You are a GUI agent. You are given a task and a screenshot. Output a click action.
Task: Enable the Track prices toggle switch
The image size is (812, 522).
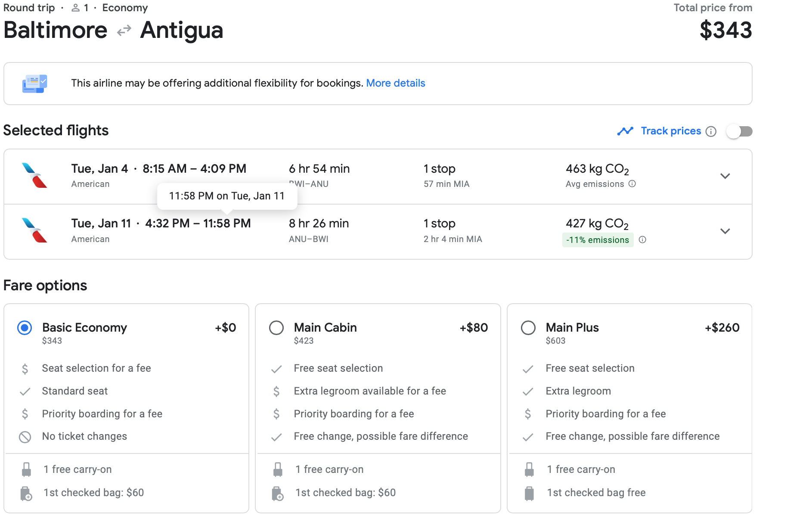click(x=739, y=131)
